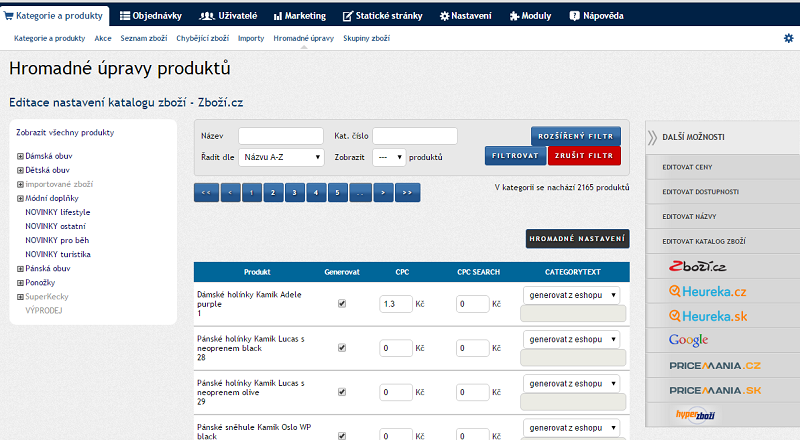Open the Pricemania.cz catalog logo
The height and width of the screenshot is (440, 800).
pos(715,366)
